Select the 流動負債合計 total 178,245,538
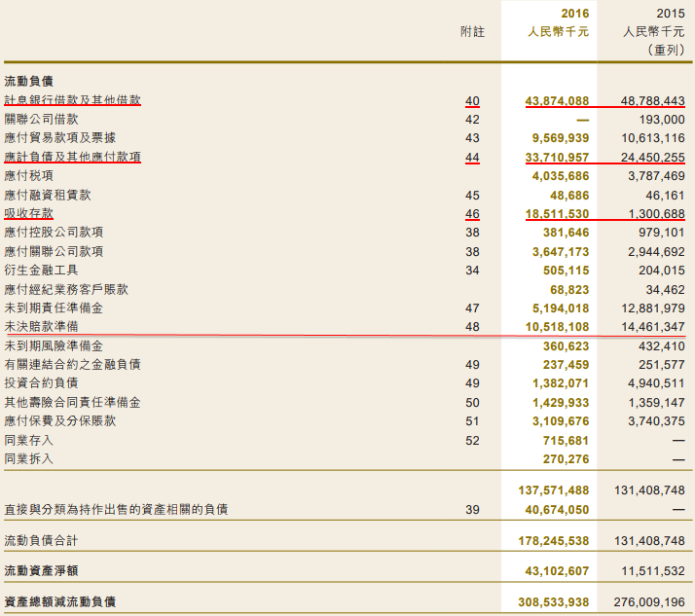This screenshot has width=695, height=616. click(x=553, y=539)
